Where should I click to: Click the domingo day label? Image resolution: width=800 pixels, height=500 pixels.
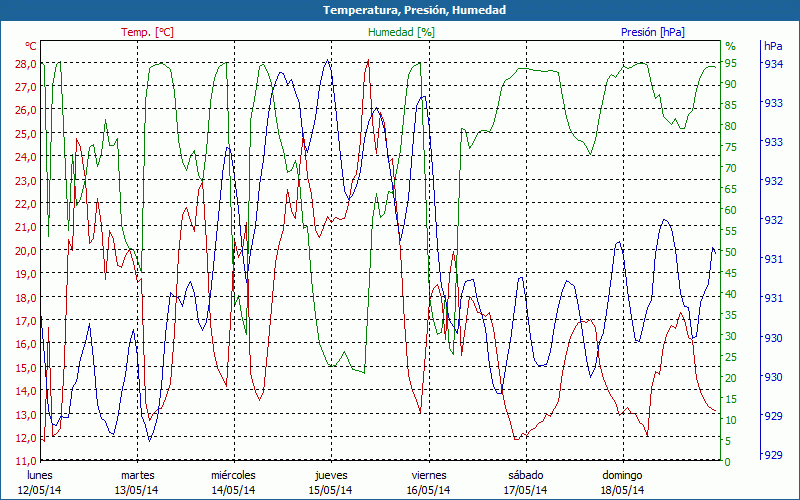[x=622, y=475]
